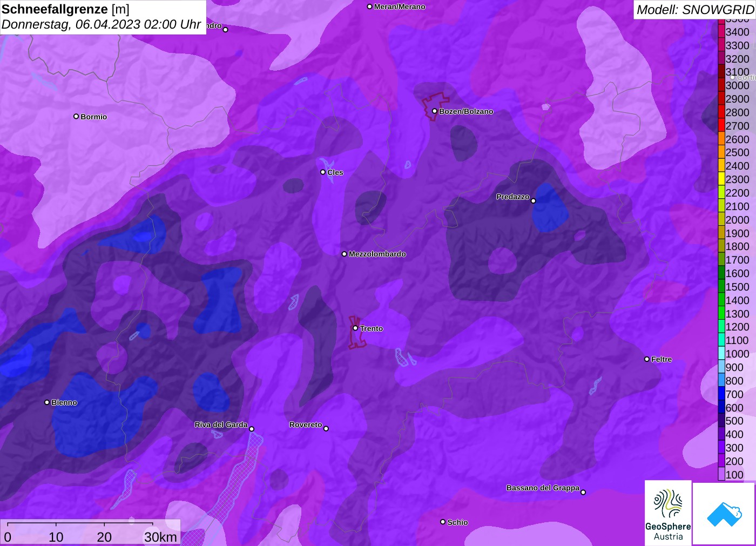Click the Bassano del Grappa marker dot

(x=583, y=492)
